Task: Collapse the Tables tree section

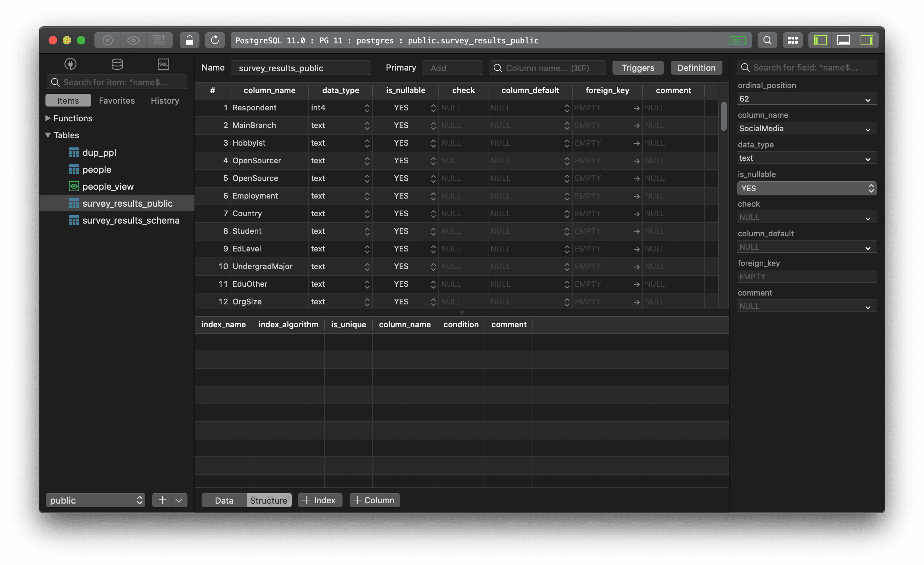Action: pos(48,135)
